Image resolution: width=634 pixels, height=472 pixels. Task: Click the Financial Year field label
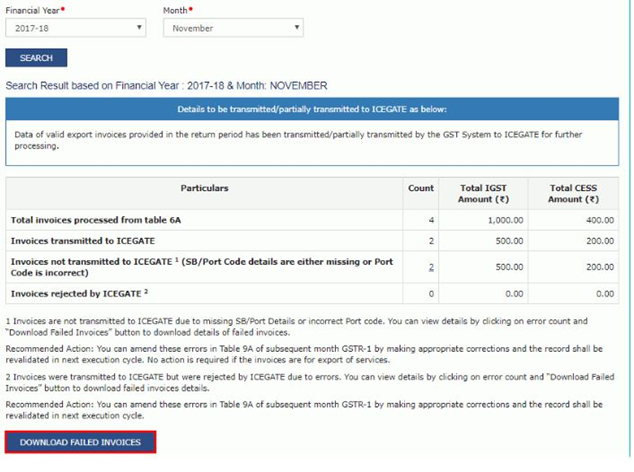point(32,11)
